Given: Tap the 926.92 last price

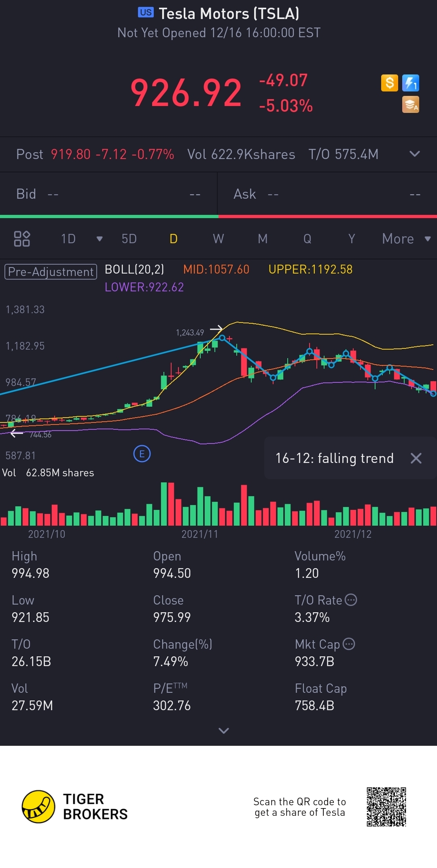Looking at the screenshot, I should [x=186, y=93].
